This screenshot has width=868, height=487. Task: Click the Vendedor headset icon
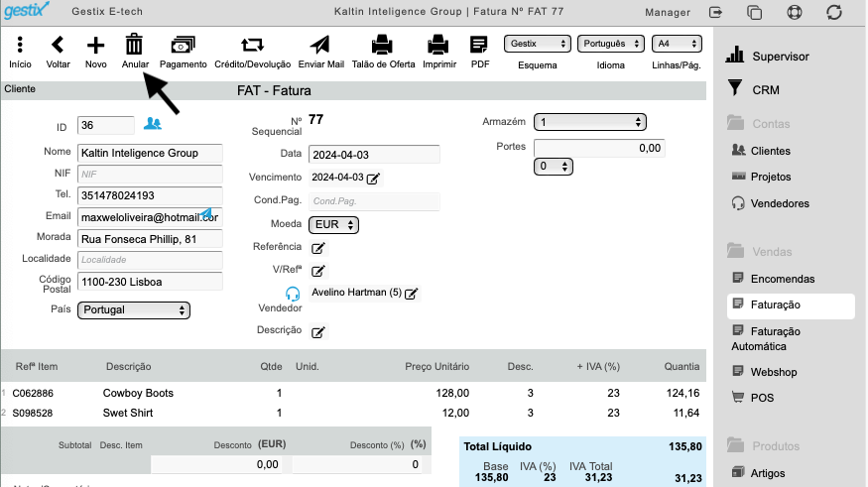click(293, 294)
